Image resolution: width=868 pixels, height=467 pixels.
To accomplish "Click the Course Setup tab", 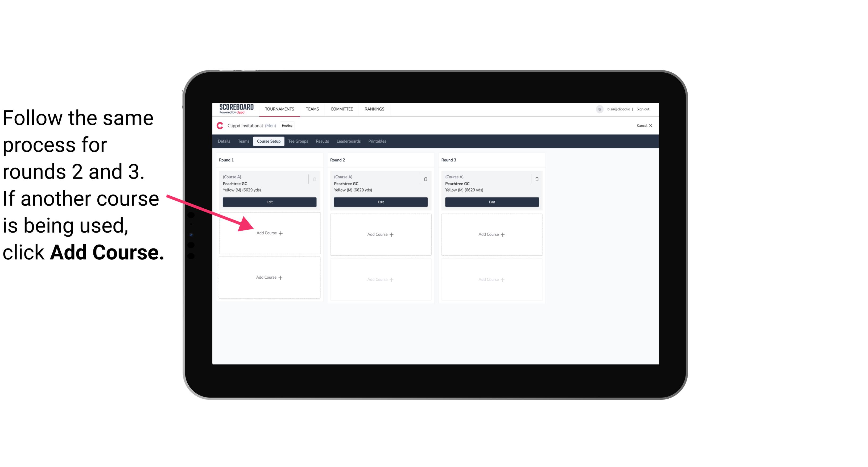I will (x=268, y=141).
